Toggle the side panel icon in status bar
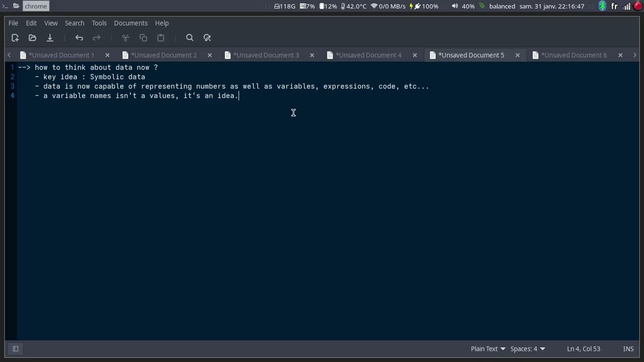This screenshot has height=362, width=644. [x=16, y=348]
